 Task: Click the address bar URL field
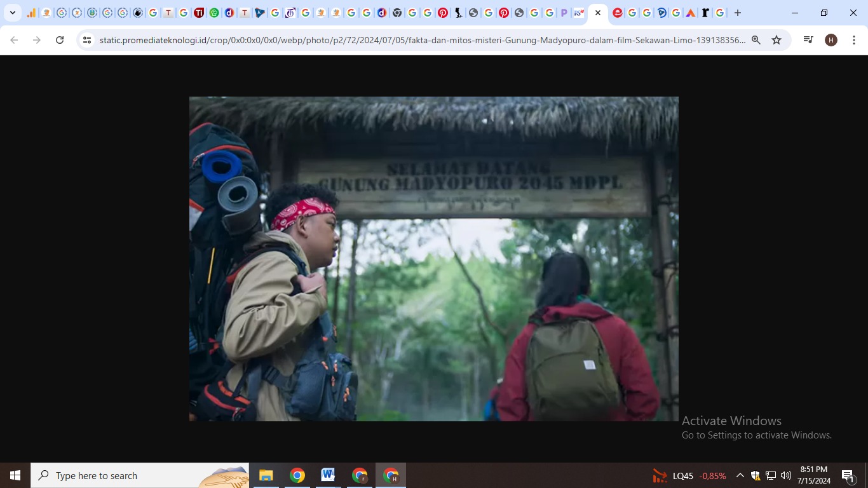(x=423, y=40)
